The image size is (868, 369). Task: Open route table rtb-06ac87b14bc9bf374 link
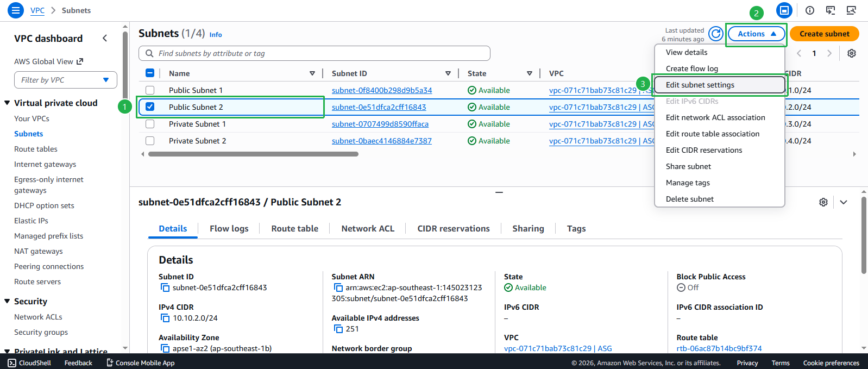click(x=719, y=348)
